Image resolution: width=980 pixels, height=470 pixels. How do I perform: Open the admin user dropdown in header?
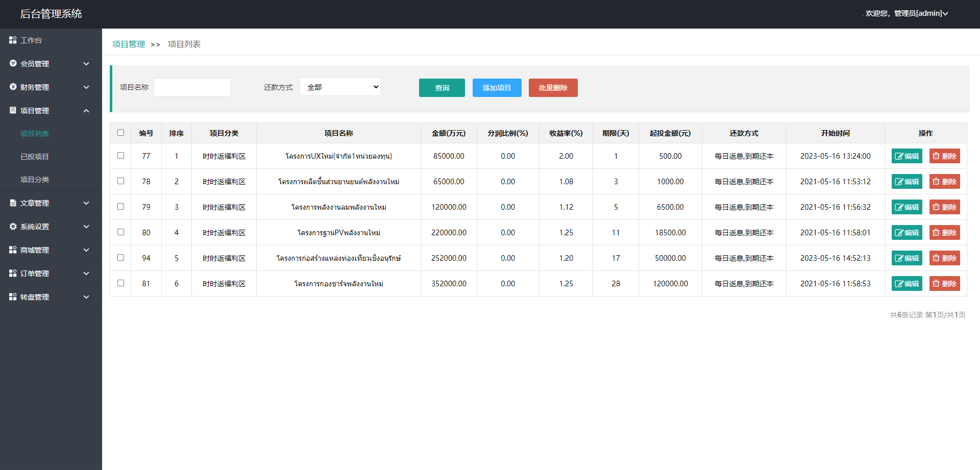click(906, 13)
